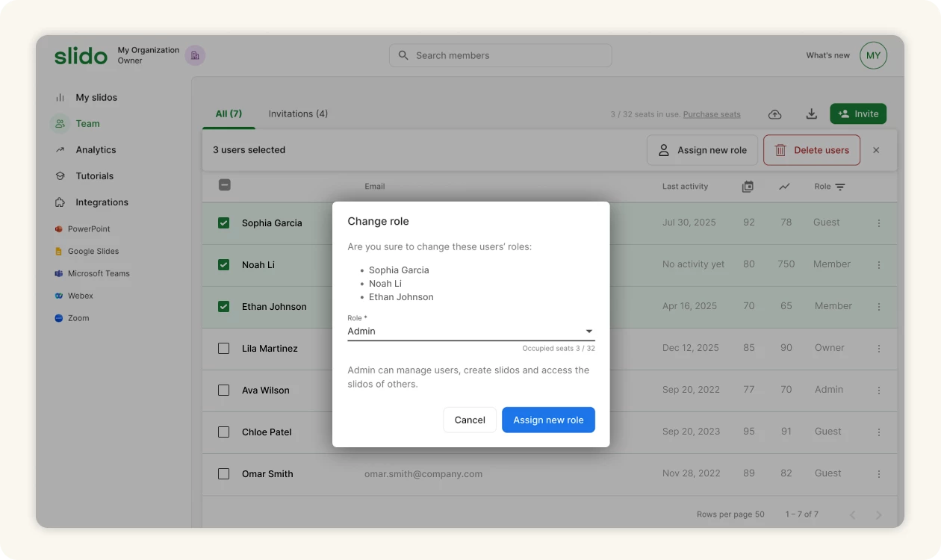Image resolution: width=941 pixels, height=560 pixels.
Task: Close the users selected bar
Action: click(876, 150)
